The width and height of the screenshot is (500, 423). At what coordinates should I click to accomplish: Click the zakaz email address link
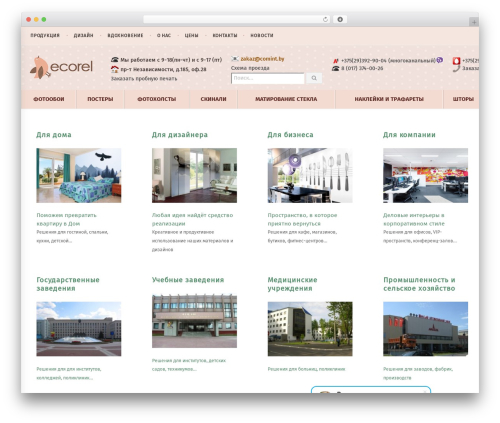[262, 59]
